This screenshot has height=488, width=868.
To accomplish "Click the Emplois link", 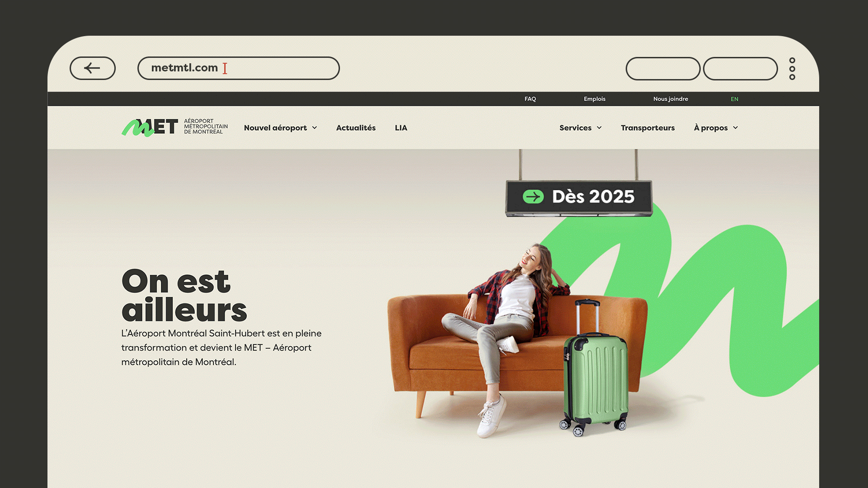I will [x=594, y=99].
